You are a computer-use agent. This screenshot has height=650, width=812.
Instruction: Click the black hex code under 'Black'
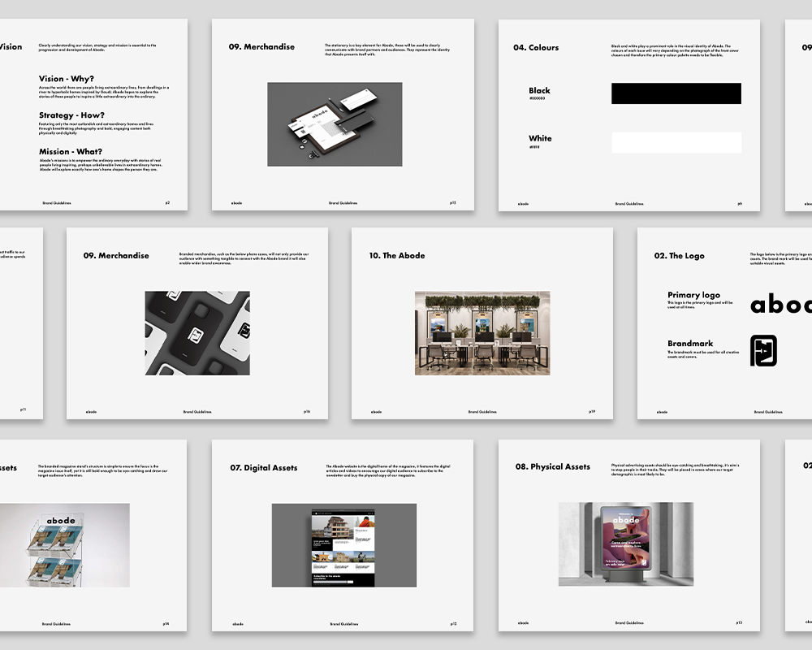tap(537, 98)
